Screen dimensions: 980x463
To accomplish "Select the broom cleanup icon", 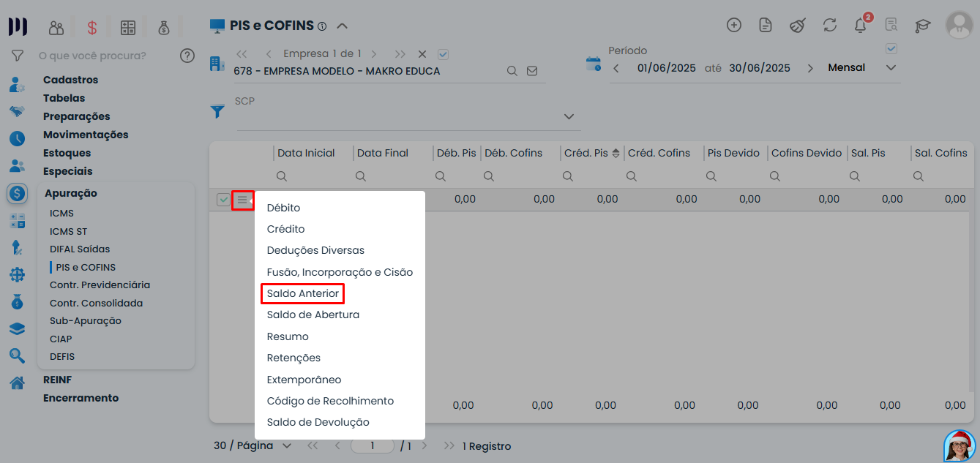I will (797, 25).
